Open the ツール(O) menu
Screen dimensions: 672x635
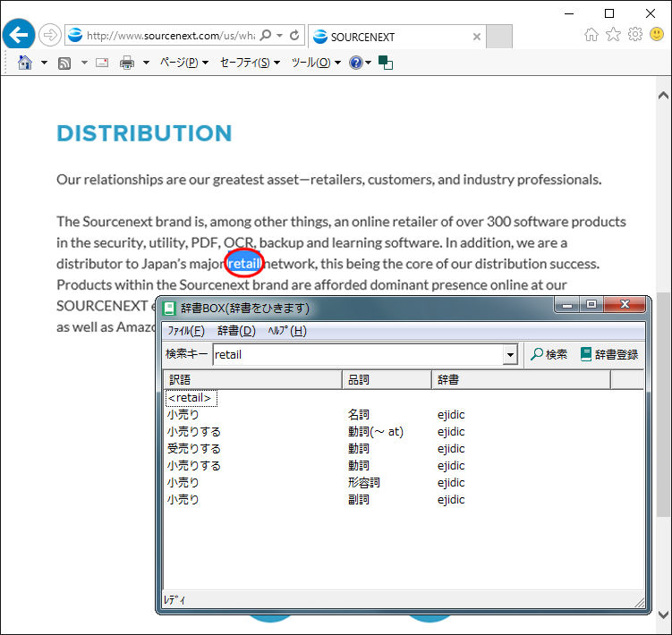(x=316, y=63)
